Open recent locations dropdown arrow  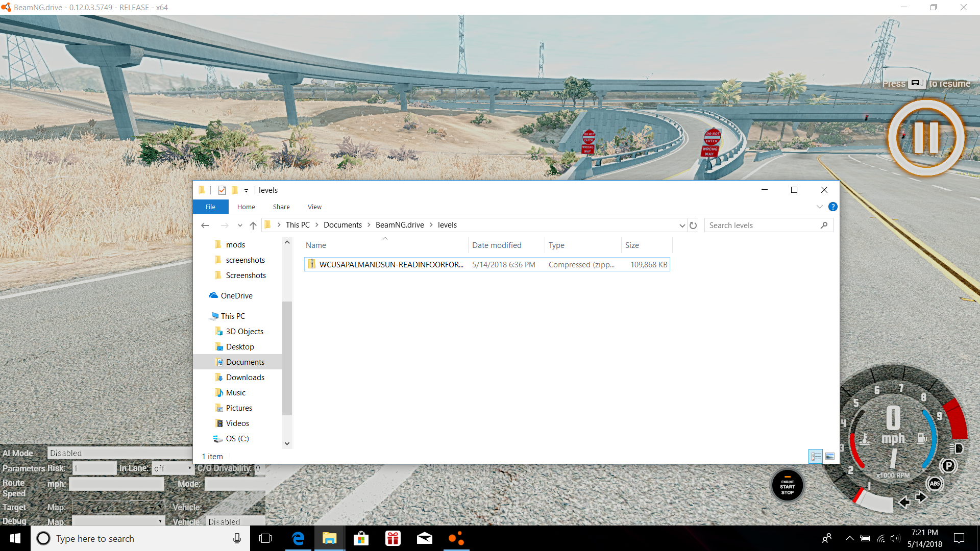[x=240, y=226]
